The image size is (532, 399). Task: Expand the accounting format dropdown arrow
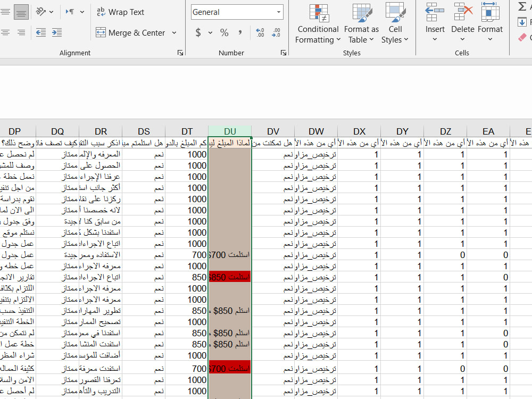pos(210,33)
